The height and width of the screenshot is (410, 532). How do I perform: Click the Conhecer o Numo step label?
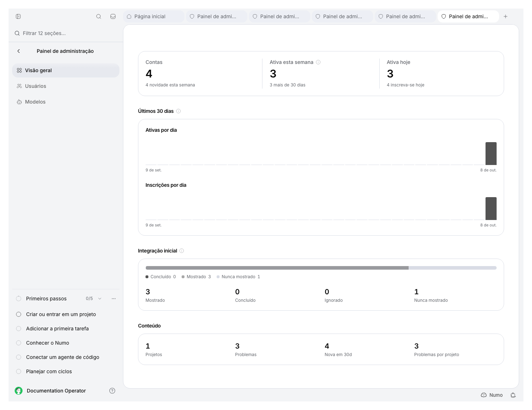pyautogui.click(x=48, y=343)
